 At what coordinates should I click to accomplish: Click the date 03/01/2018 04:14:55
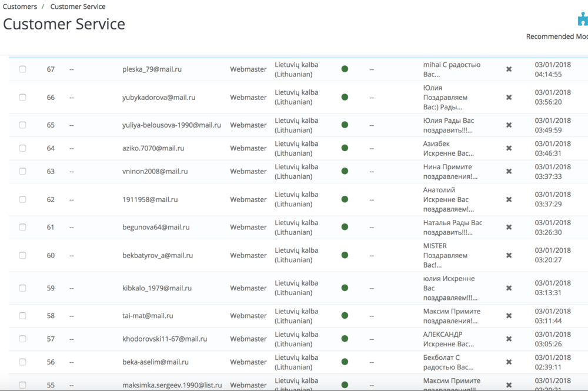pyautogui.click(x=553, y=69)
